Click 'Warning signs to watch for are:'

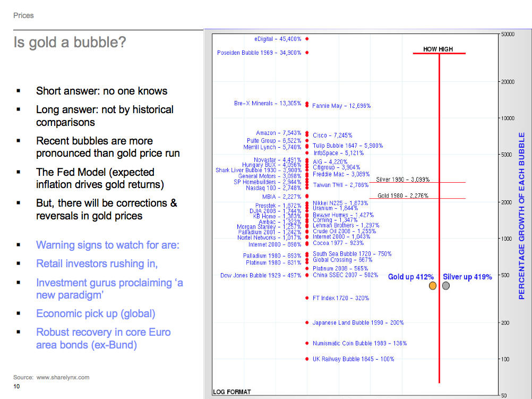108,245
